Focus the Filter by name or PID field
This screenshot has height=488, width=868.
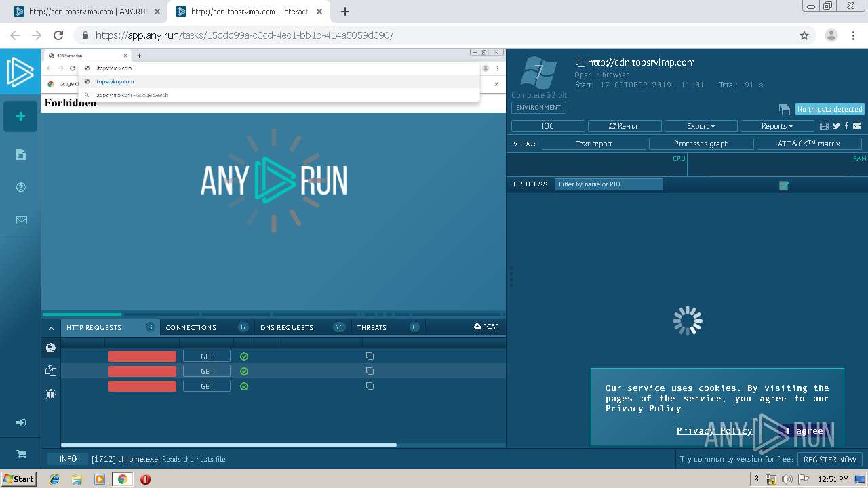(609, 184)
